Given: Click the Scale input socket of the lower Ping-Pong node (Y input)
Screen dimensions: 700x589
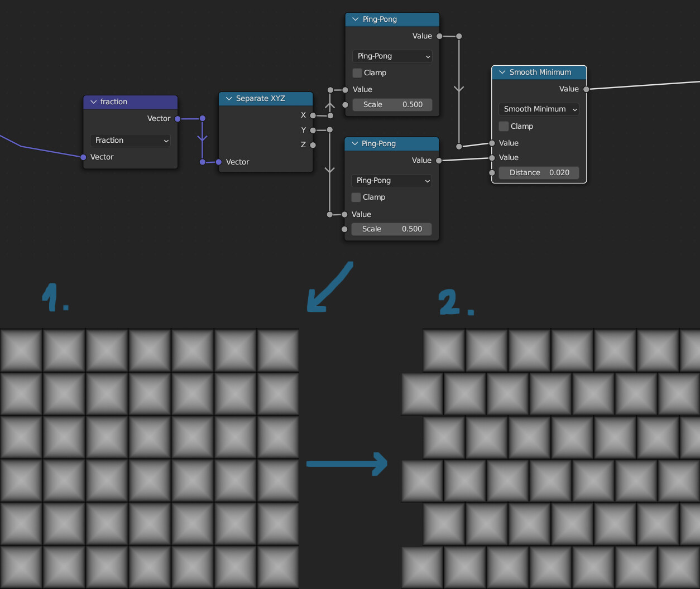Looking at the screenshot, I should pos(344,229).
